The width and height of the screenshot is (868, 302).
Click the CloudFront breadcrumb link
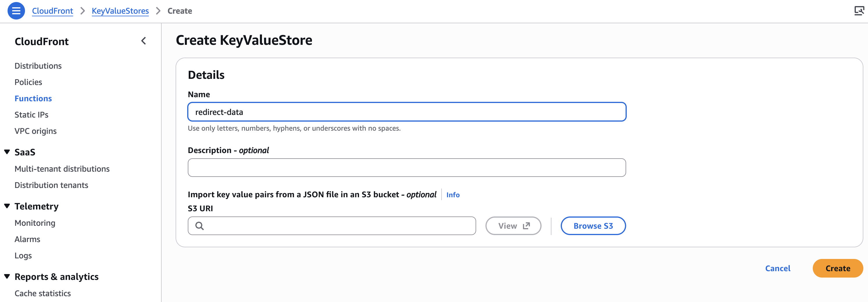point(52,11)
